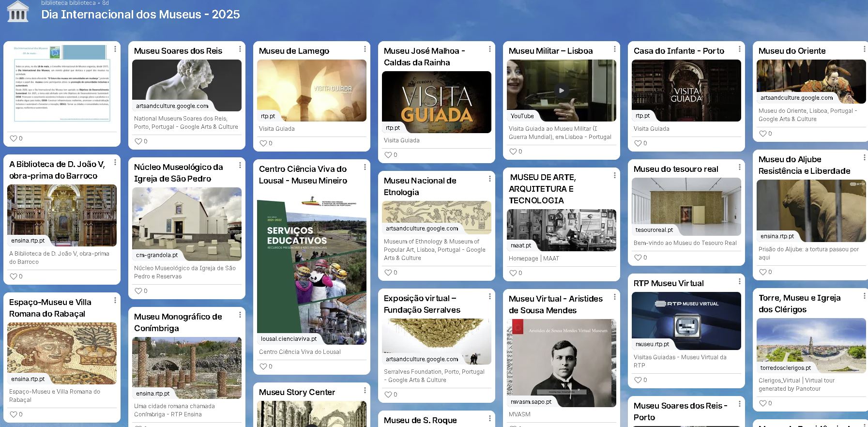
Task: Open the Casa do Infante Visita Guiada thumbnail
Action: pos(686,91)
